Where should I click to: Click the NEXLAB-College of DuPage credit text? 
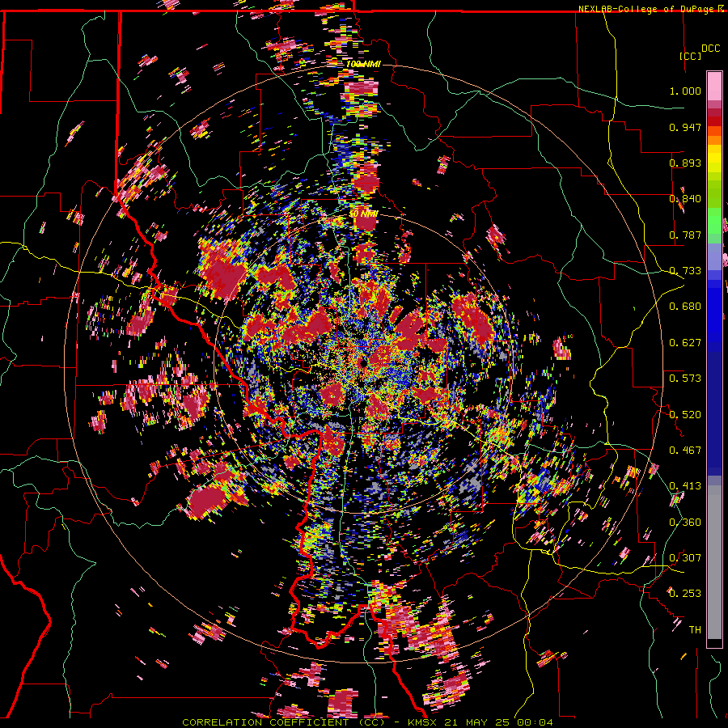[x=647, y=9]
